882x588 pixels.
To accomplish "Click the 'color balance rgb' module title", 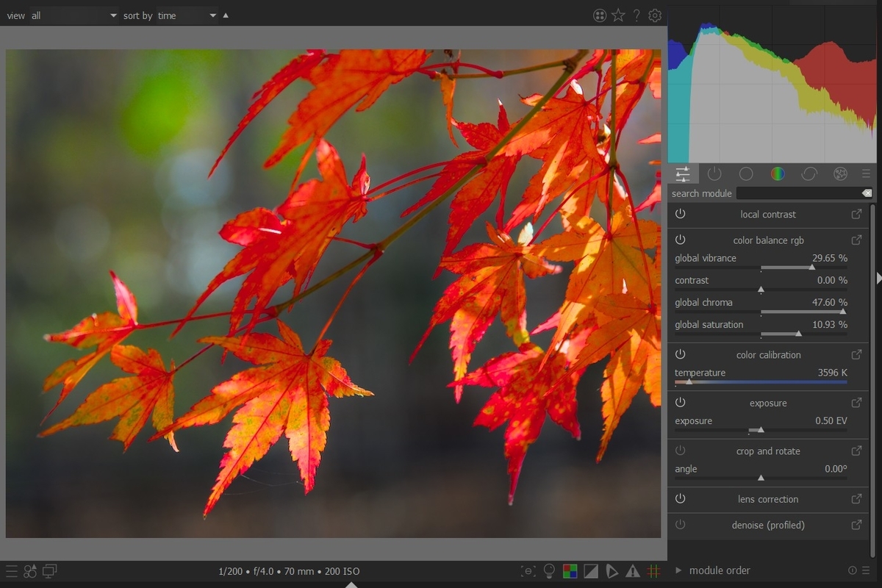I will (768, 240).
